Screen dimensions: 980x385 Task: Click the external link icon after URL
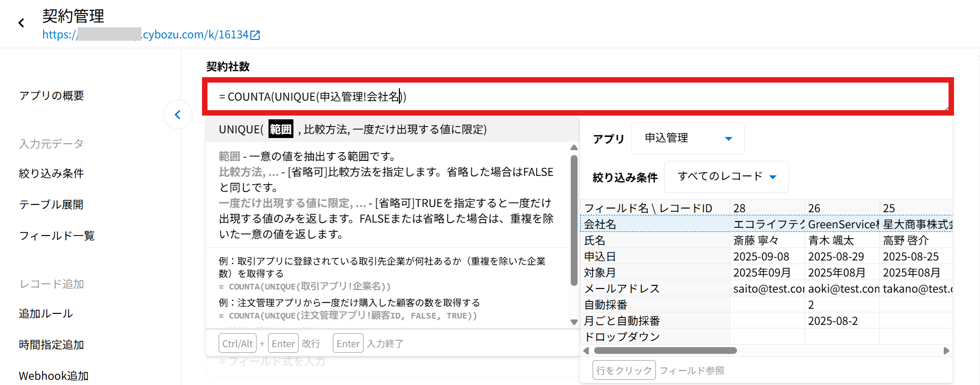(x=255, y=35)
